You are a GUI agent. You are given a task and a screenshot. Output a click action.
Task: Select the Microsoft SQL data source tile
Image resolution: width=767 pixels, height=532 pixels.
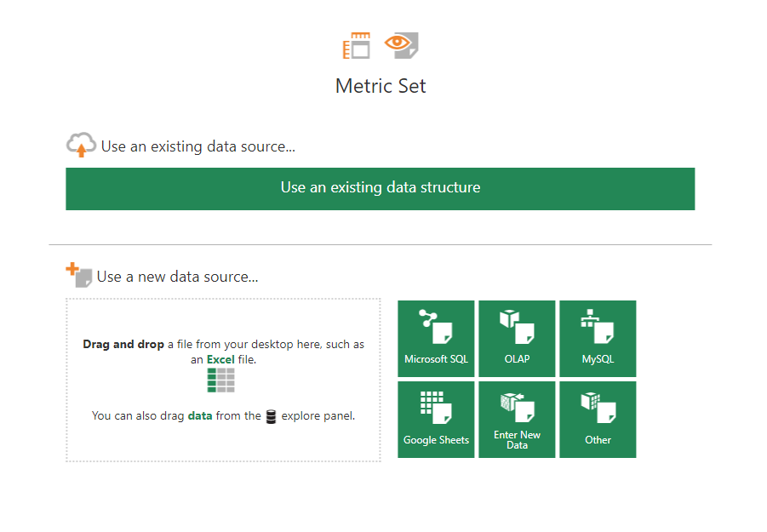tap(436, 339)
